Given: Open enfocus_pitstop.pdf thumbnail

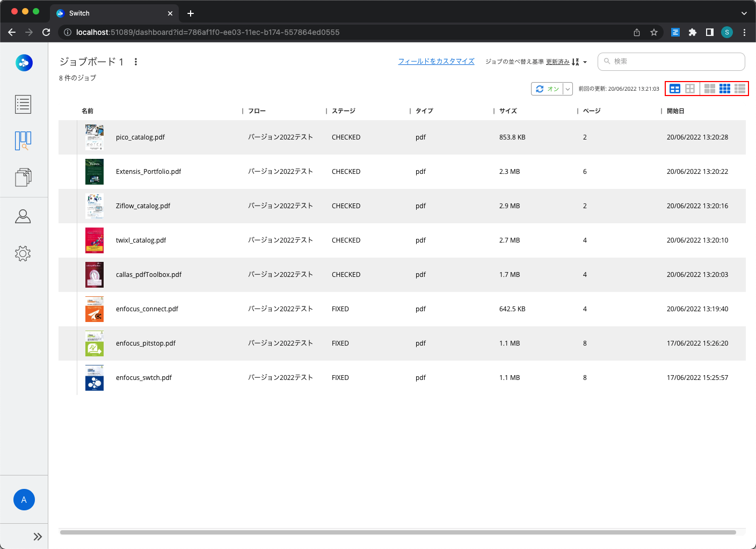Looking at the screenshot, I should tap(95, 343).
